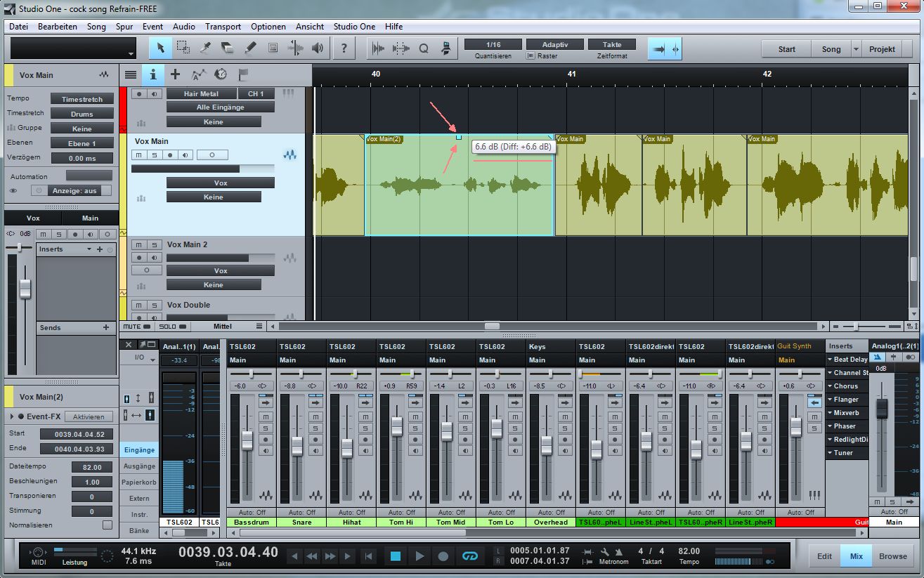Viewport: 924px width, 578px height.
Task: Select the Listen speaker tool
Action: [x=318, y=48]
